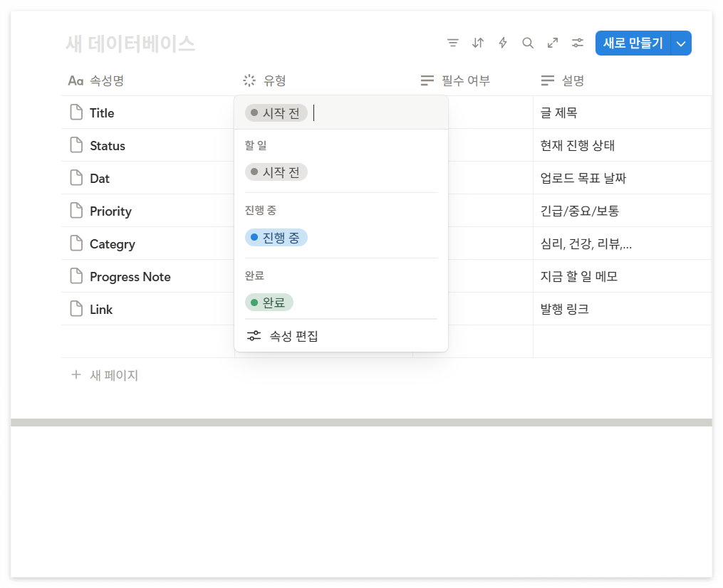This screenshot has width=723, height=588.
Task: Click the page icon beside Title
Action: click(x=76, y=112)
